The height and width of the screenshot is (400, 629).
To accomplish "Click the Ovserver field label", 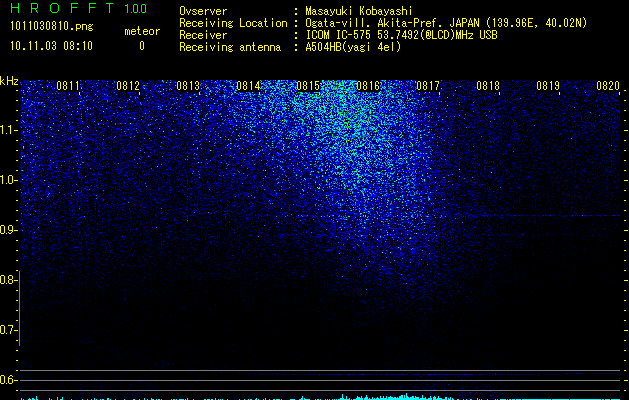I will (x=203, y=11).
